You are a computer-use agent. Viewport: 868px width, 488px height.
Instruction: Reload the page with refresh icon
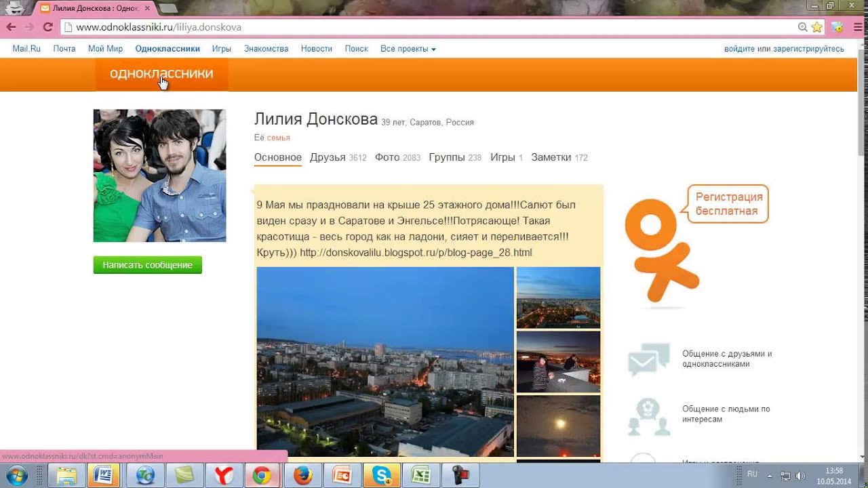47,27
